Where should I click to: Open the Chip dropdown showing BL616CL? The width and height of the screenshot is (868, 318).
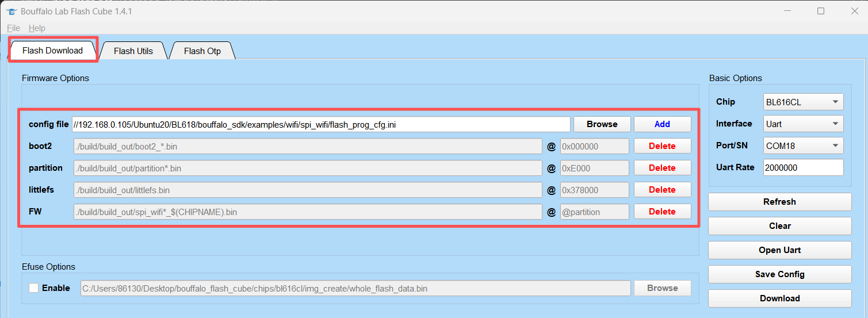pyautogui.click(x=804, y=102)
